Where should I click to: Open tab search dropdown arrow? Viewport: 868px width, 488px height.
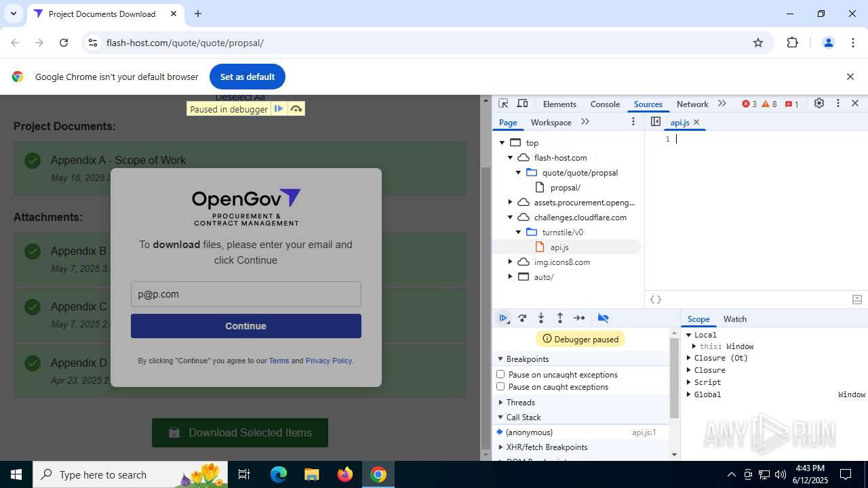(13, 14)
